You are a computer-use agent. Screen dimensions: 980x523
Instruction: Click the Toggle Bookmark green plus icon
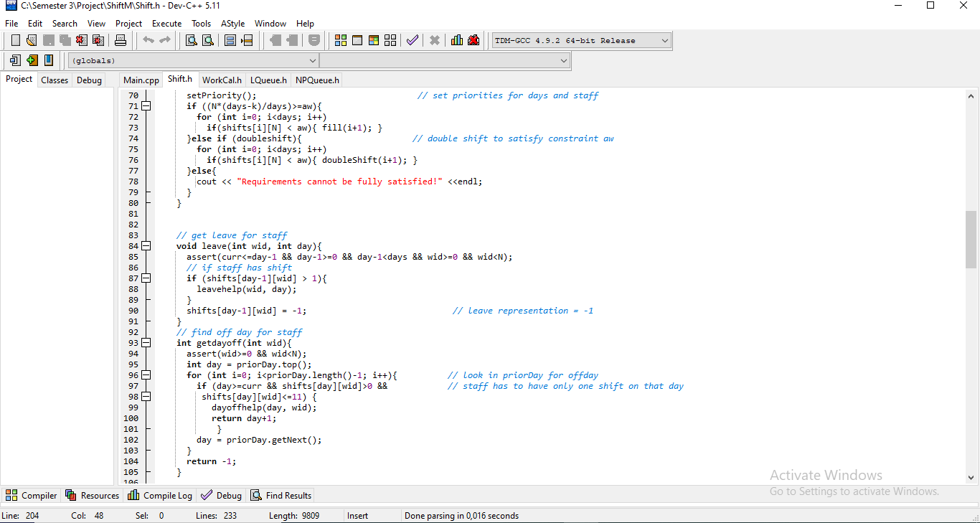click(32, 60)
